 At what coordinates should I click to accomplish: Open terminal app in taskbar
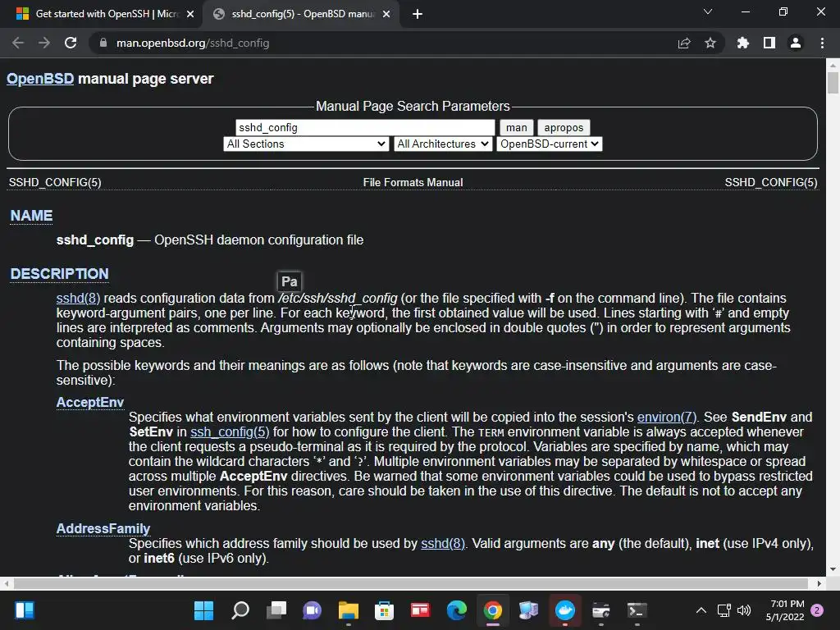(637, 610)
